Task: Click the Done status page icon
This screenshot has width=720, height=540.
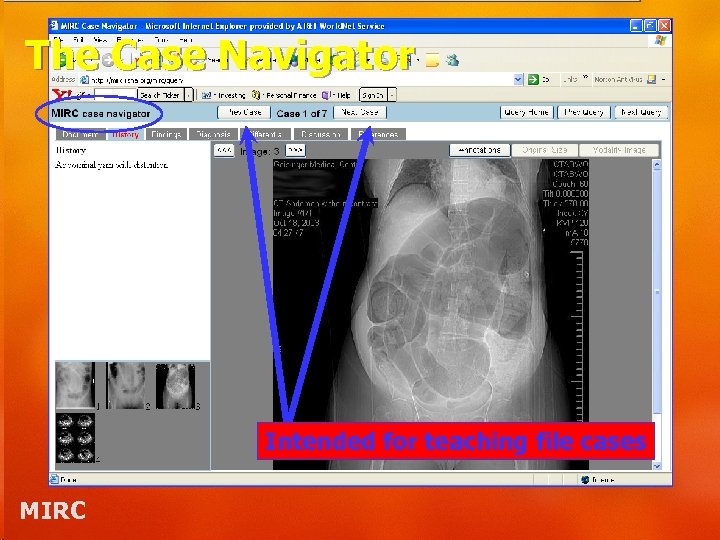Action: pyautogui.click(x=54, y=479)
